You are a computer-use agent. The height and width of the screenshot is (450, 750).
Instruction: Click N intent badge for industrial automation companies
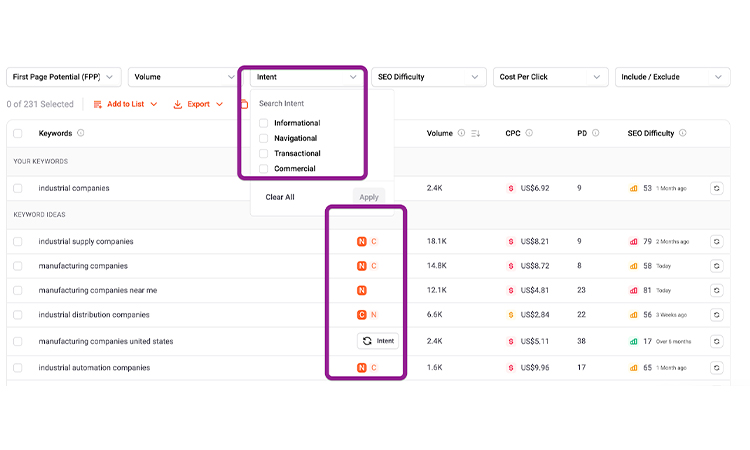pyautogui.click(x=362, y=368)
